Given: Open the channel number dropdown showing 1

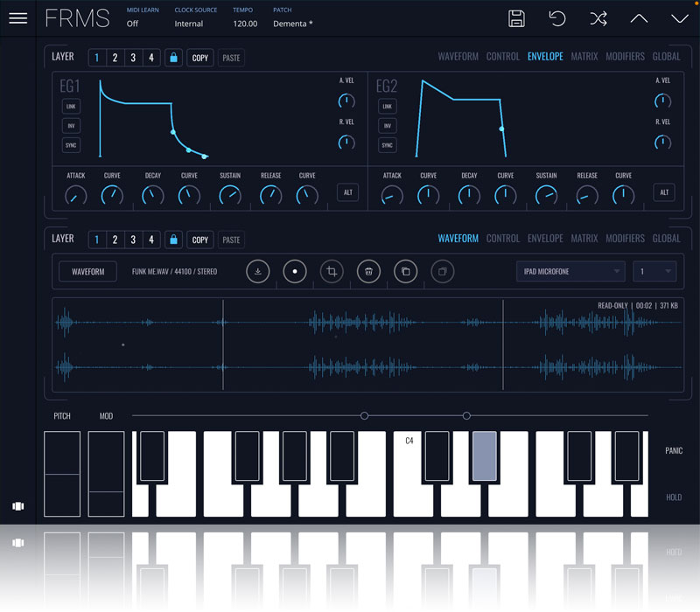Looking at the screenshot, I should click(x=655, y=272).
